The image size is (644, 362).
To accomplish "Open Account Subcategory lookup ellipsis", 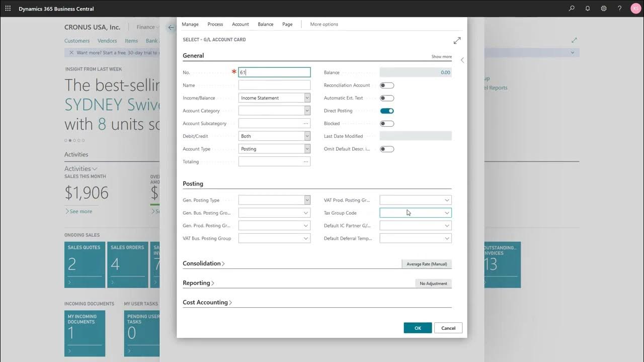I will 305,123.
